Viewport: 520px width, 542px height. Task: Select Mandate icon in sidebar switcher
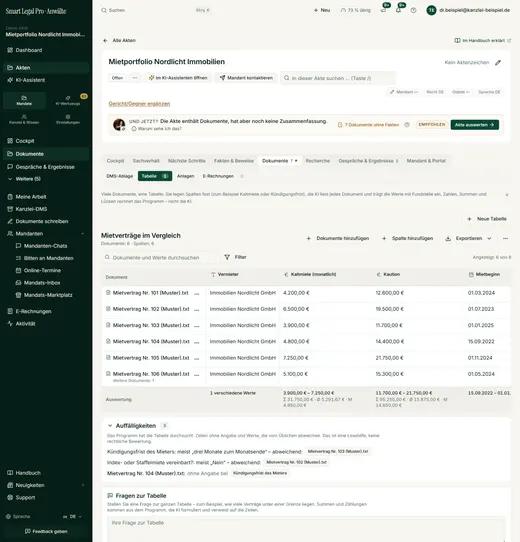[x=24, y=100]
